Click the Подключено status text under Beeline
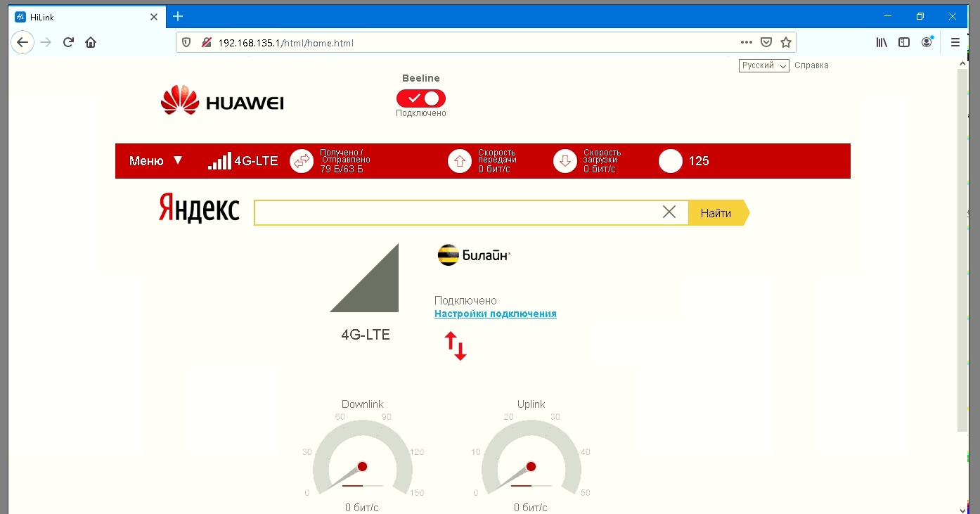980x514 pixels. pyautogui.click(x=420, y=113)
